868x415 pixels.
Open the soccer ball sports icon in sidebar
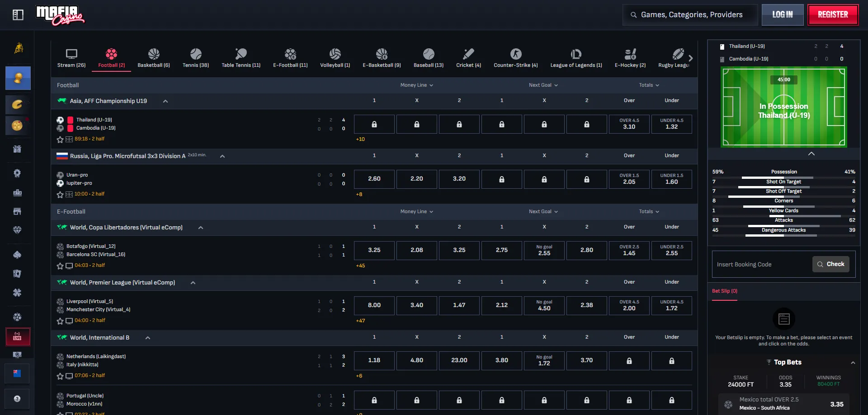click(x=17, y=317)
